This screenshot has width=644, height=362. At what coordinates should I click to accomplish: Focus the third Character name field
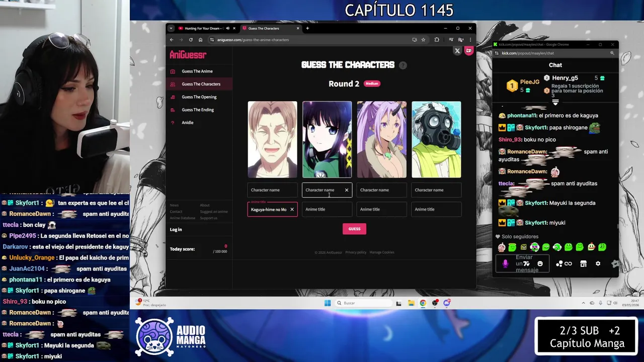pyautogui.click(x=381, y=190)
